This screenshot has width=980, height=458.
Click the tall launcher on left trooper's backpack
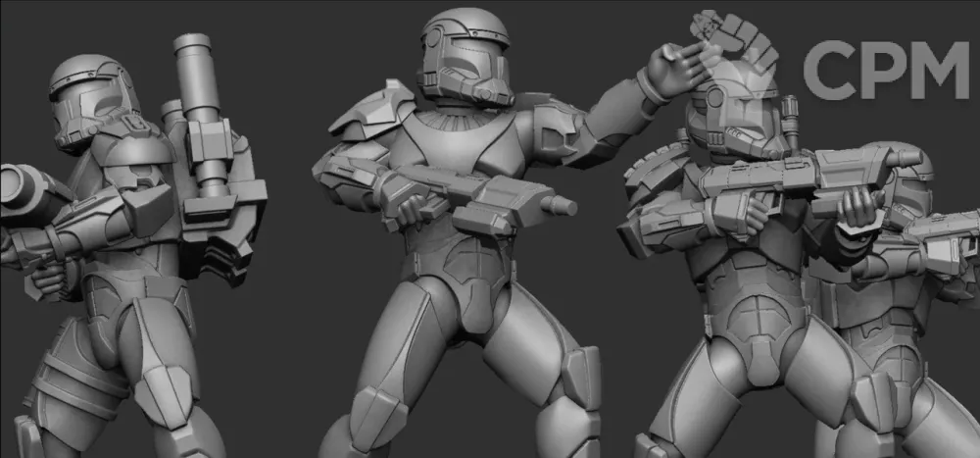tap(199, 108)
